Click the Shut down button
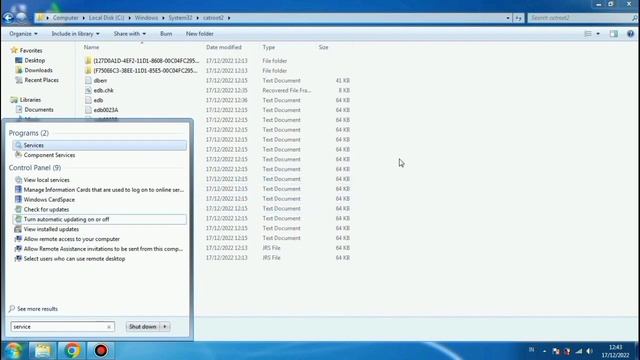The image size is (640, 360). [x=143, y=327]
